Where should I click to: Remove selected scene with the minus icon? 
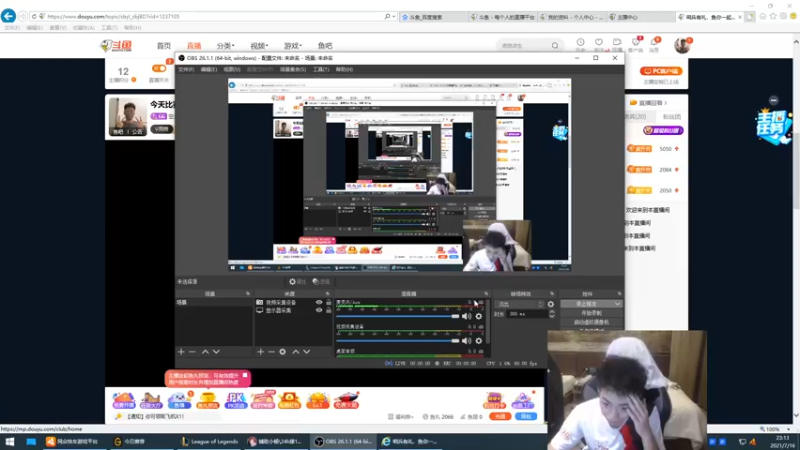(x=192, y=352)
